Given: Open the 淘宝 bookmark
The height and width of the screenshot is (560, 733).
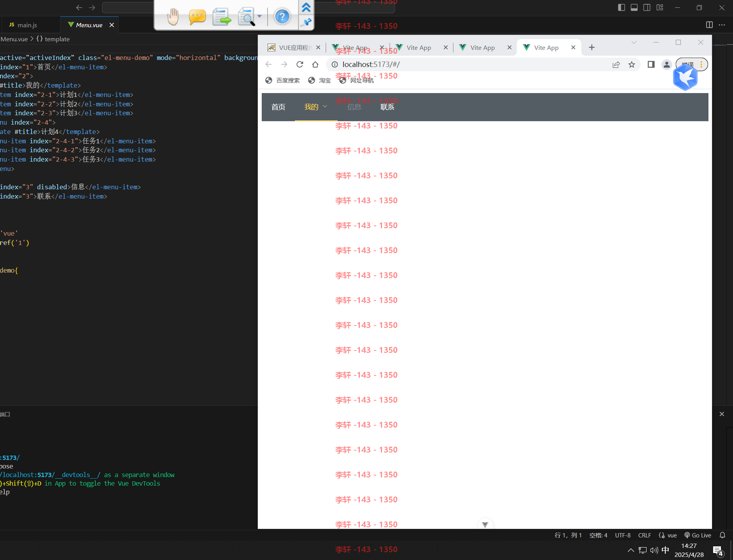Looking at the screenshot, I should pos(319,80).
